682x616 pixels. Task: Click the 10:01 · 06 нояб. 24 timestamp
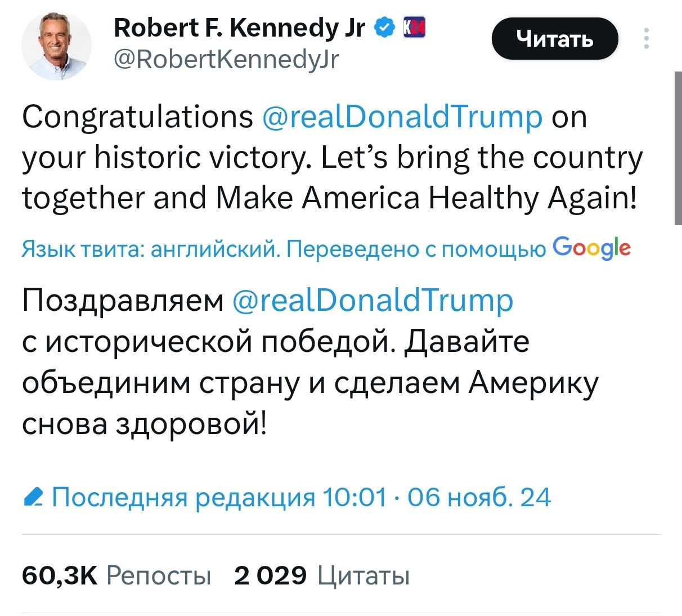pyautogui.click(x=437, y=498)
